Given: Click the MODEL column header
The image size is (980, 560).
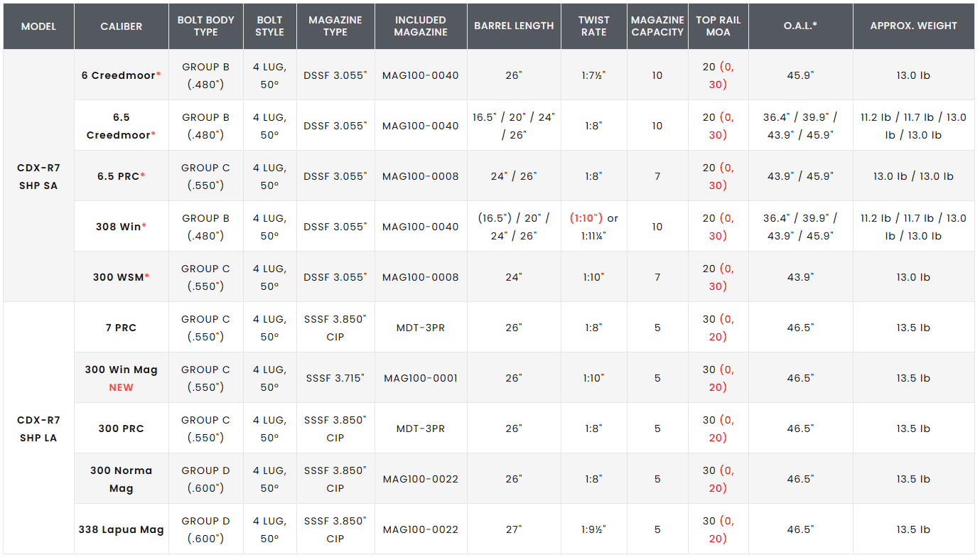Looking at the screenshot, I should pyautogui.click(x=38, y=26).
